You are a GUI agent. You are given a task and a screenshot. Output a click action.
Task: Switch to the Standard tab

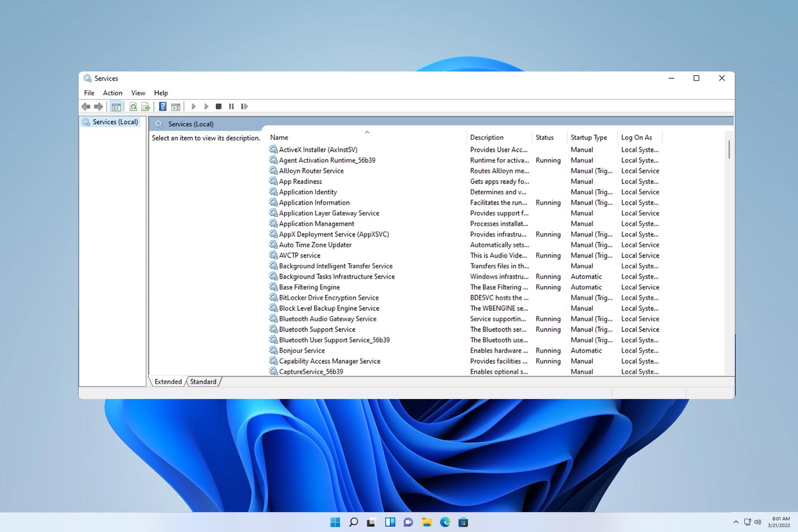tap(203, 382)
